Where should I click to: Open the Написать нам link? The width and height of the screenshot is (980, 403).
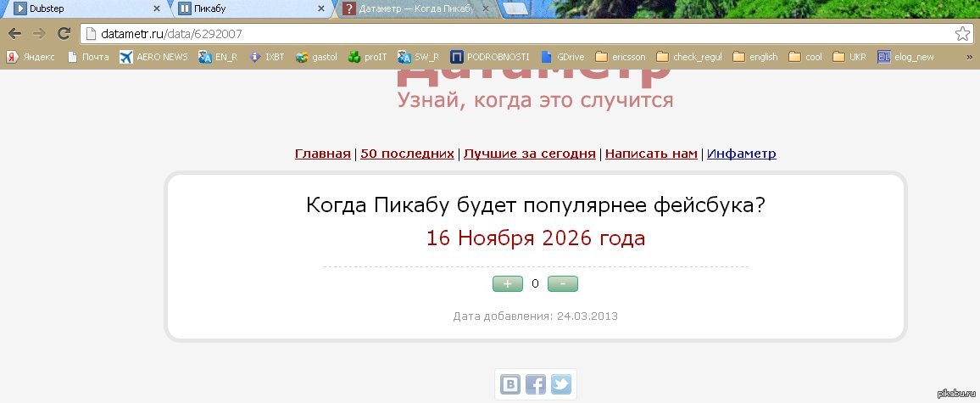pyautogui.click(x=651, y=154)
